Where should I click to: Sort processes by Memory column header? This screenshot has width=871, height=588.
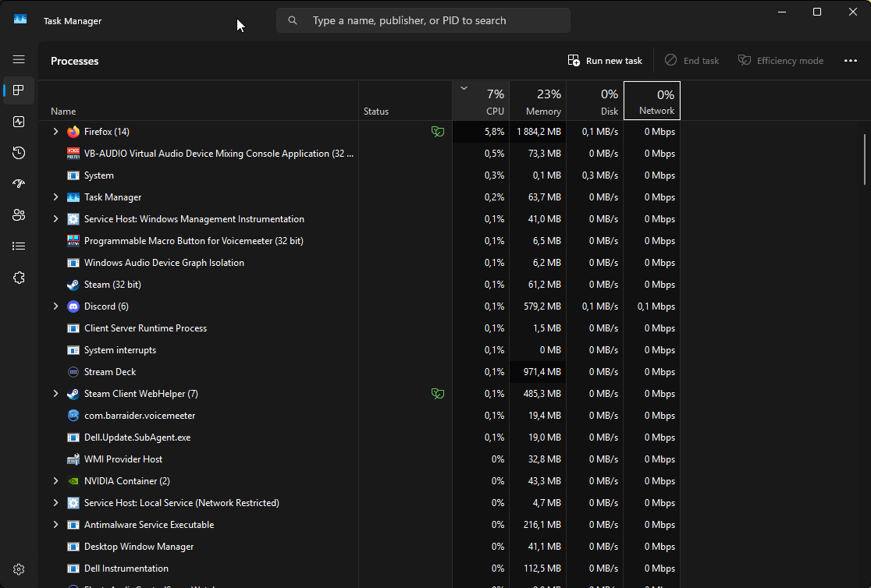[x=538, y=101]
